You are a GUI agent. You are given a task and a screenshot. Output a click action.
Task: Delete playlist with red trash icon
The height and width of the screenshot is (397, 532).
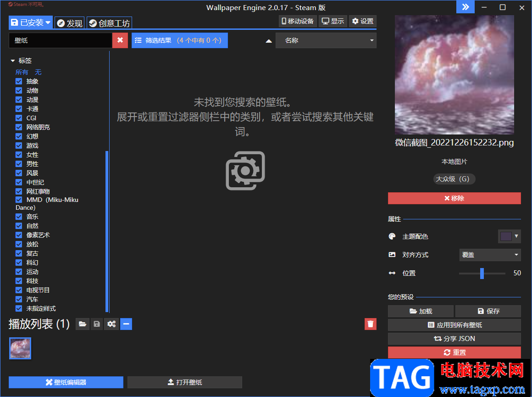(371, 324)
